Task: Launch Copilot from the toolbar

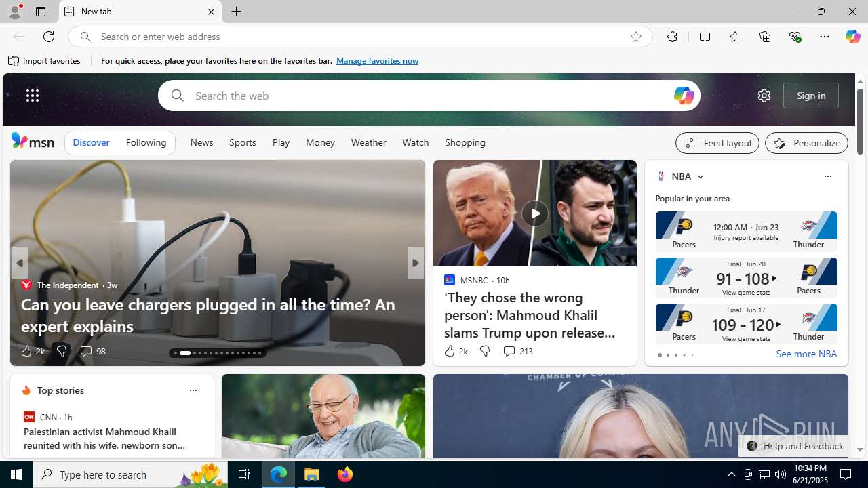Action: click(852, 37)
